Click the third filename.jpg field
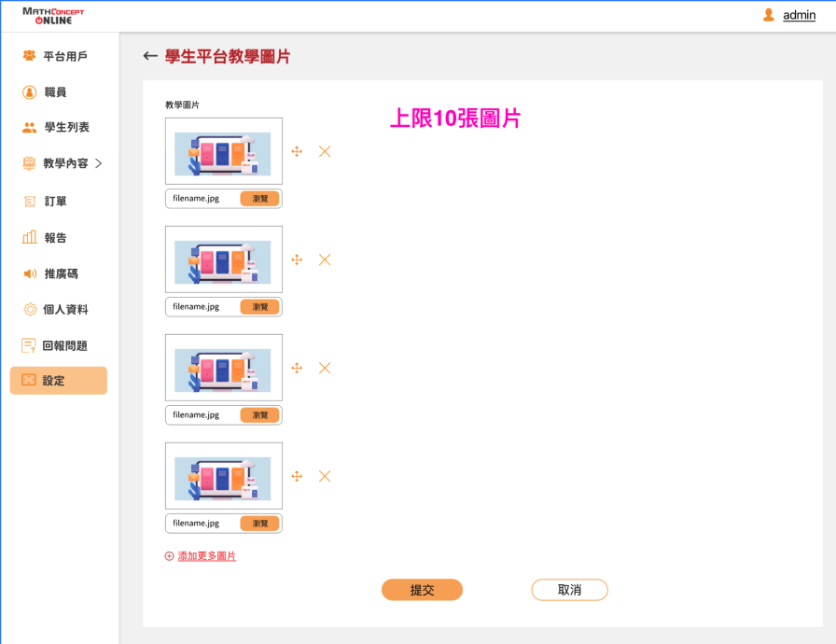 [x=223, y=414]
